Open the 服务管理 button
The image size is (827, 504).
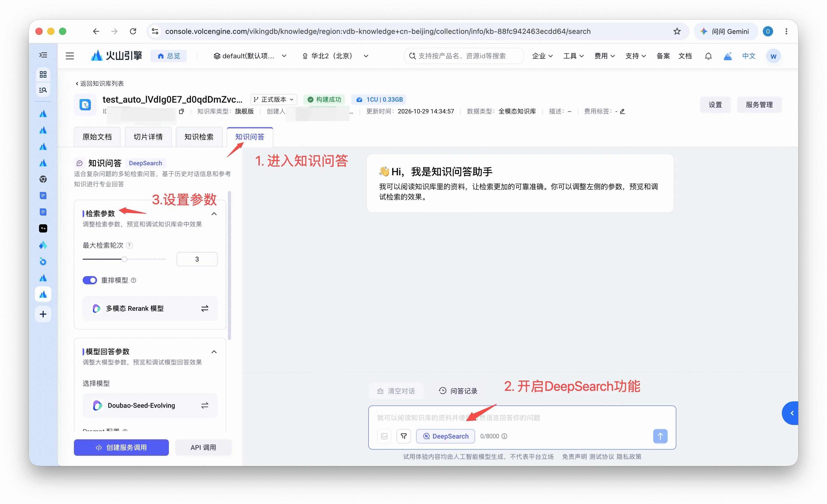[x=759, y=105]
